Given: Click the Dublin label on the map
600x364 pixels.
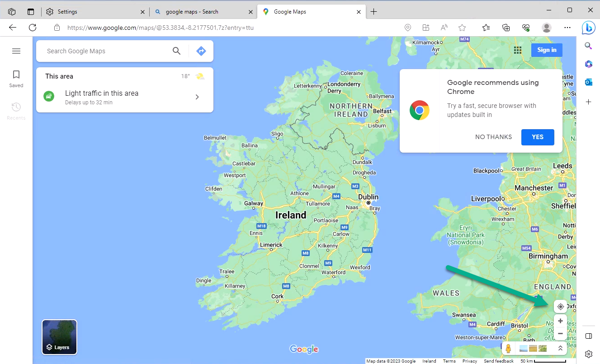Looking at the screenshot, I should (x=368, y=197).
